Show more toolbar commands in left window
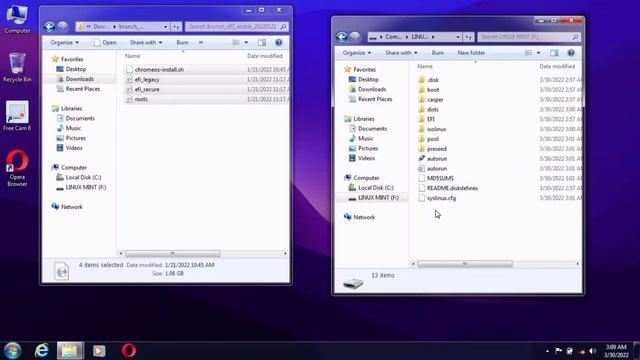640x360 pixels. click(x=201, y=42)
